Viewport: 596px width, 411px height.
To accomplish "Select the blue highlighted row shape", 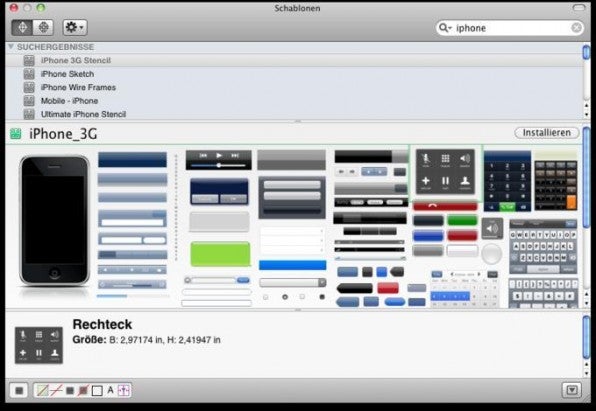I will click(x=292, y=265).
